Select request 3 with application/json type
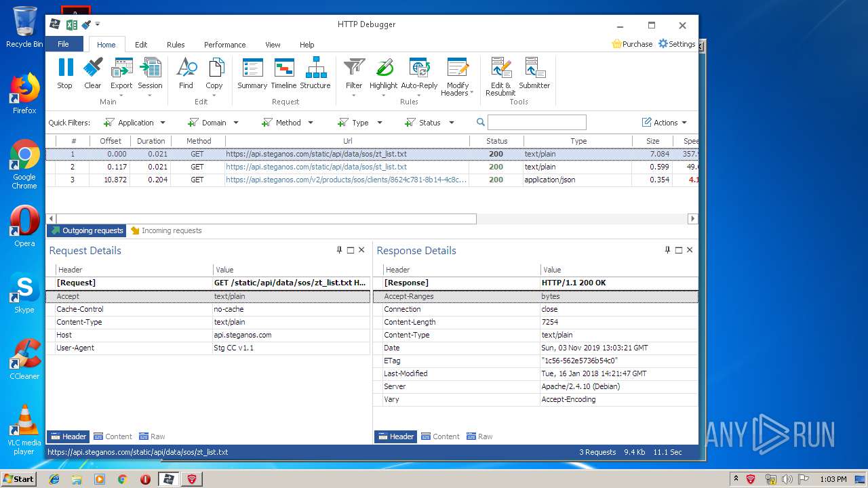This screenshot has height=488, width=868. [372, 180]
